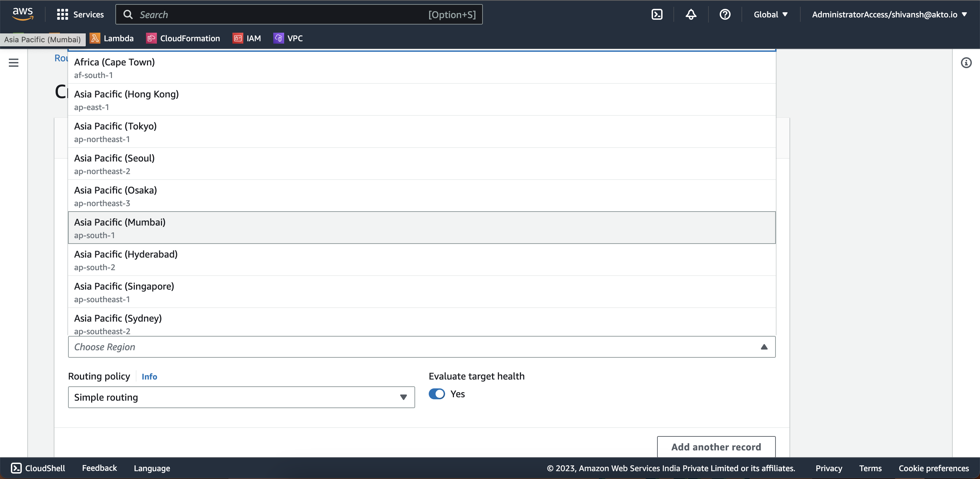Open the info panel icon on right
The width and height of the screenshot is (980, 479).
966,63
